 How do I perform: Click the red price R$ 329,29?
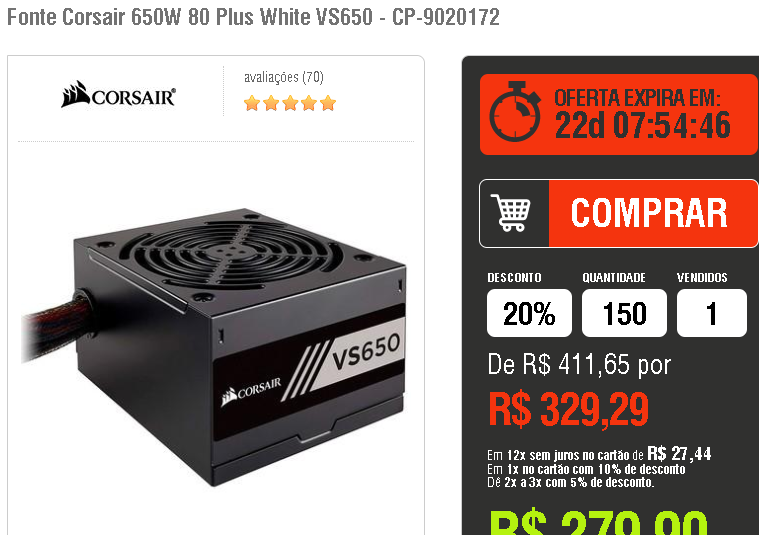point(569,410)
